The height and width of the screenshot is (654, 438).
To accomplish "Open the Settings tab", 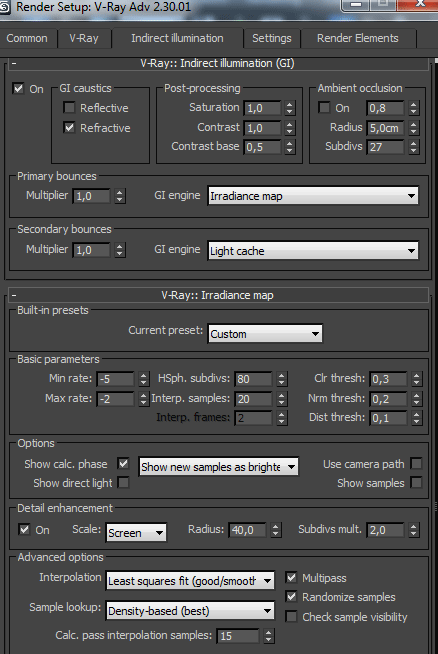I will coord(272,38).
